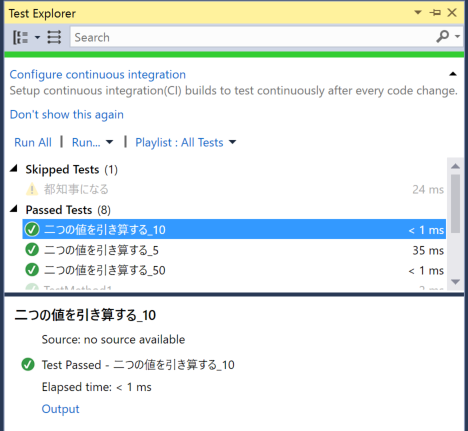Select Passed Tests (8) group header
Viewport: 468px width, 431px height.
[x=68, y=210]
